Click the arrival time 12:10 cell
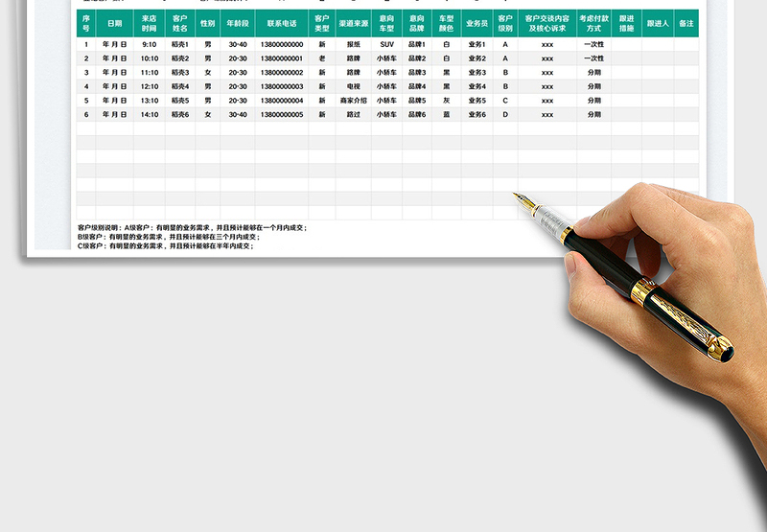 [150, 86]
